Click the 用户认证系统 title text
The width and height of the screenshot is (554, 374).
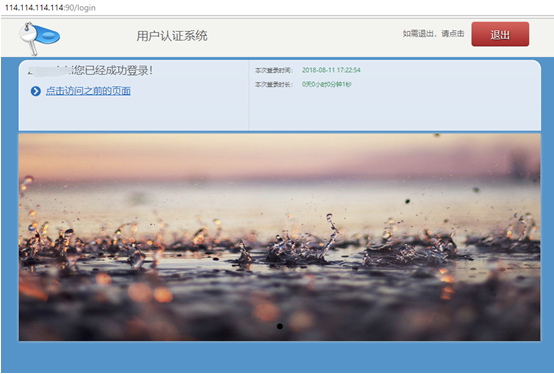pos(172,36)
